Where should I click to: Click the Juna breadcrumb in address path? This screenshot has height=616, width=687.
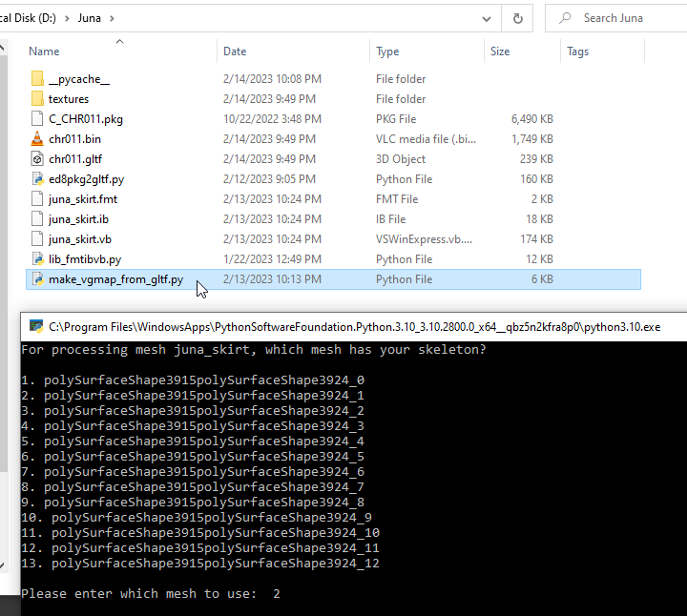(89, 18)
